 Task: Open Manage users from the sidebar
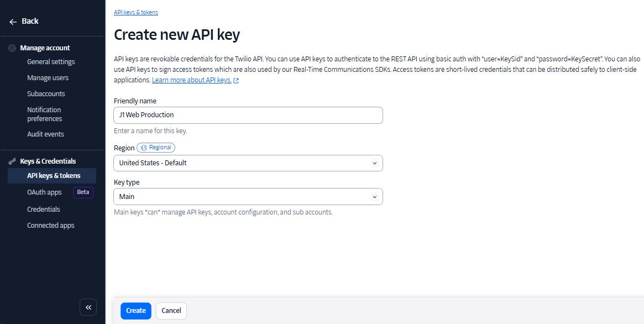pyautogui.click(x=47, y=77)
